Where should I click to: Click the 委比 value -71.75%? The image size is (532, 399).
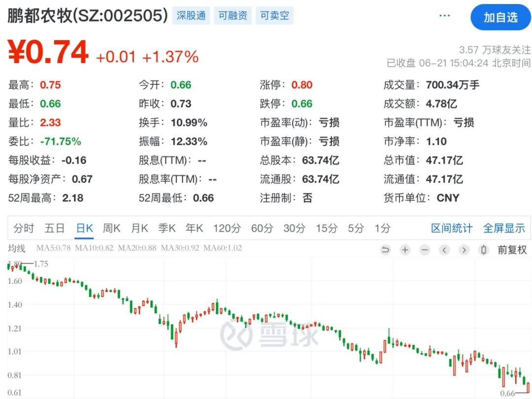coord(61,141)
